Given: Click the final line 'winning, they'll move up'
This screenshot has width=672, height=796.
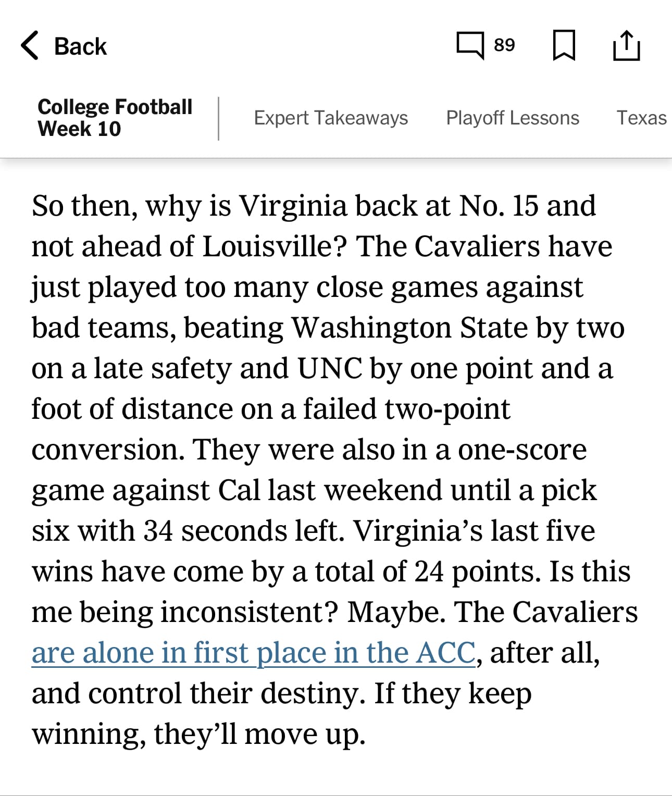Looking at the screenshot, I should pyautogui.click(x=198, y=734).
